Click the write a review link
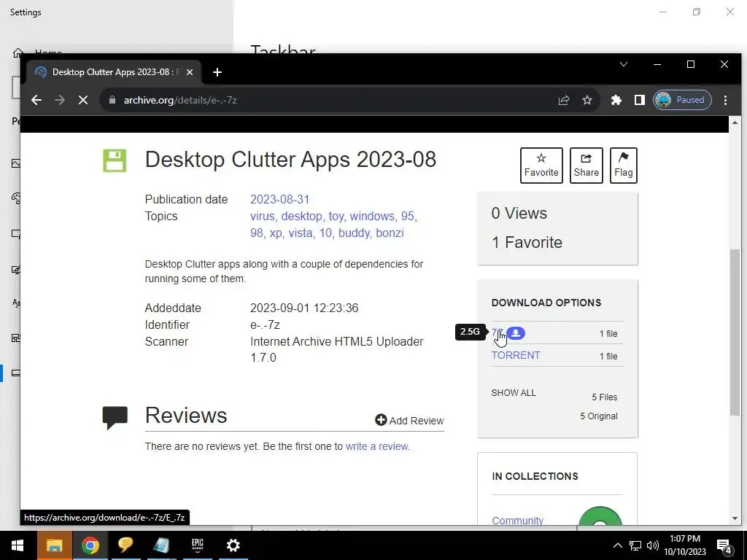Image resolution: width=747 pixels, height=560 pixels. [377, 446]
